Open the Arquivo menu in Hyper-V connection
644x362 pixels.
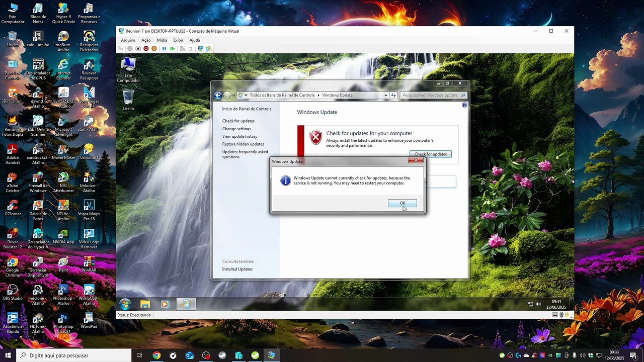point(128,40)
